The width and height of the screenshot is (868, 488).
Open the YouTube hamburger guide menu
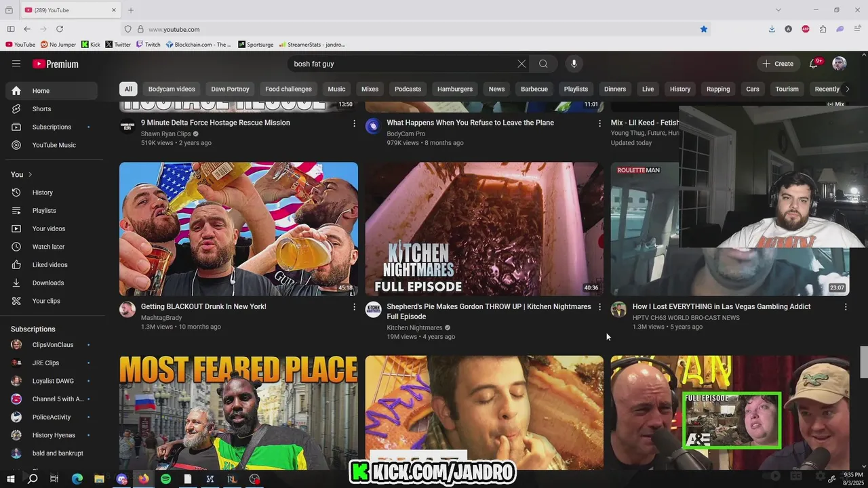click(16, 64)
